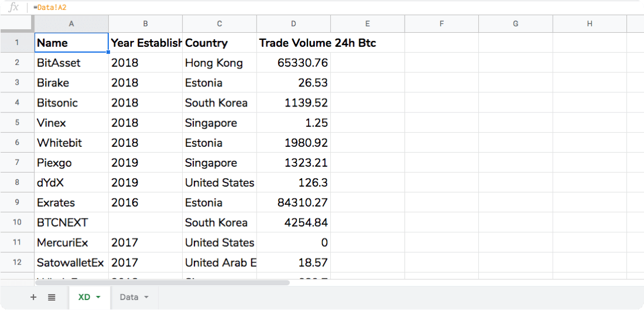Select row 12 header
Image resolution: width=644 pixels, height=310 pixels.
[17, 262]
